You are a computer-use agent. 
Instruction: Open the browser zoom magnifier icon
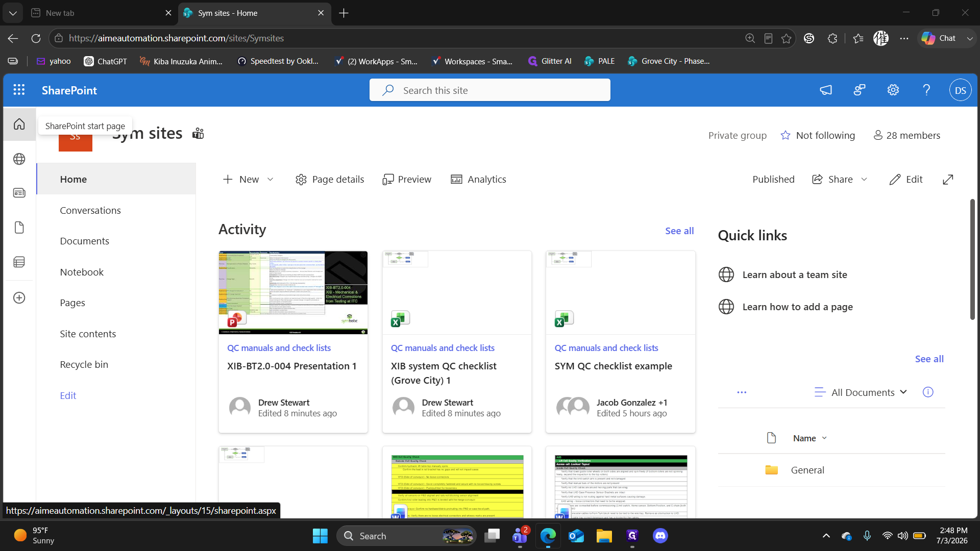pos(750,38)
